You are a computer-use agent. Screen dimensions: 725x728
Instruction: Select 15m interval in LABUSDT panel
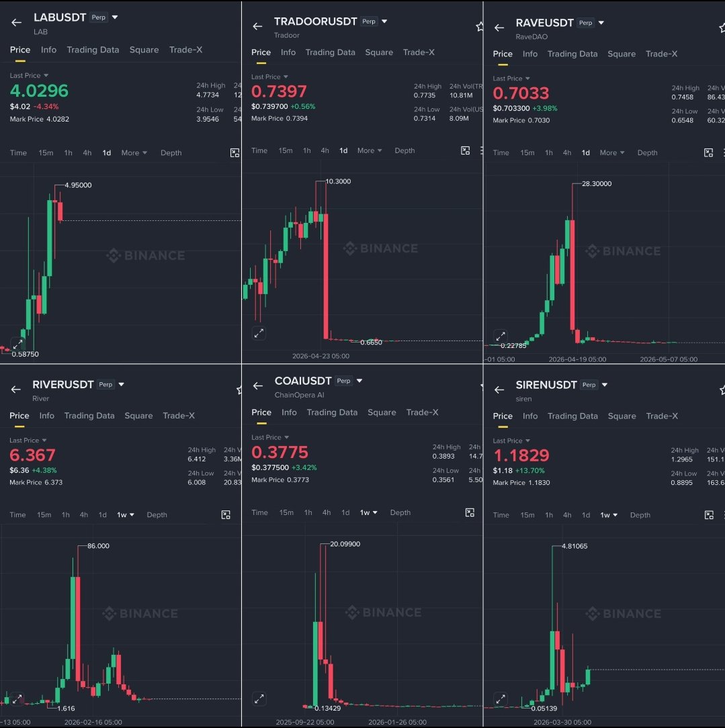point(46,152)
